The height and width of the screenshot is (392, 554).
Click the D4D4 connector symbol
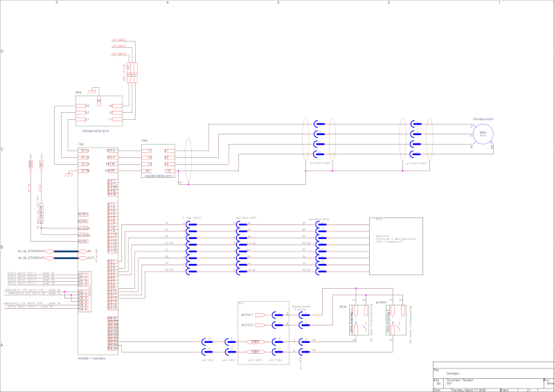(255, 341)
